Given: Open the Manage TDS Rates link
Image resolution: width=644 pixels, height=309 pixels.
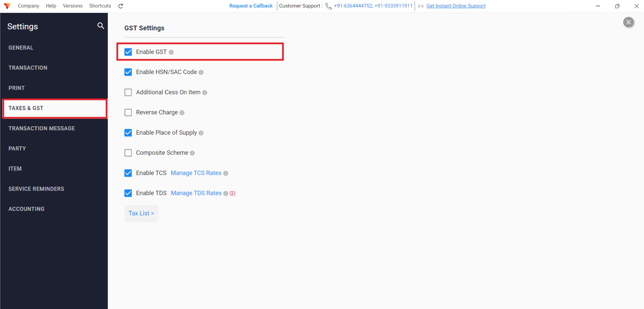Looking at the screenshot, I should [x=196, y=193].
